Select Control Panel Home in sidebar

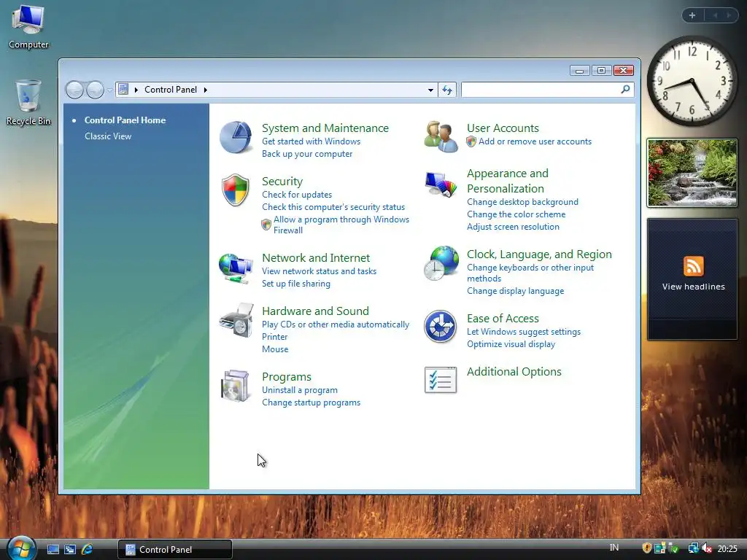pyautogui.click(x=125, y=120)
